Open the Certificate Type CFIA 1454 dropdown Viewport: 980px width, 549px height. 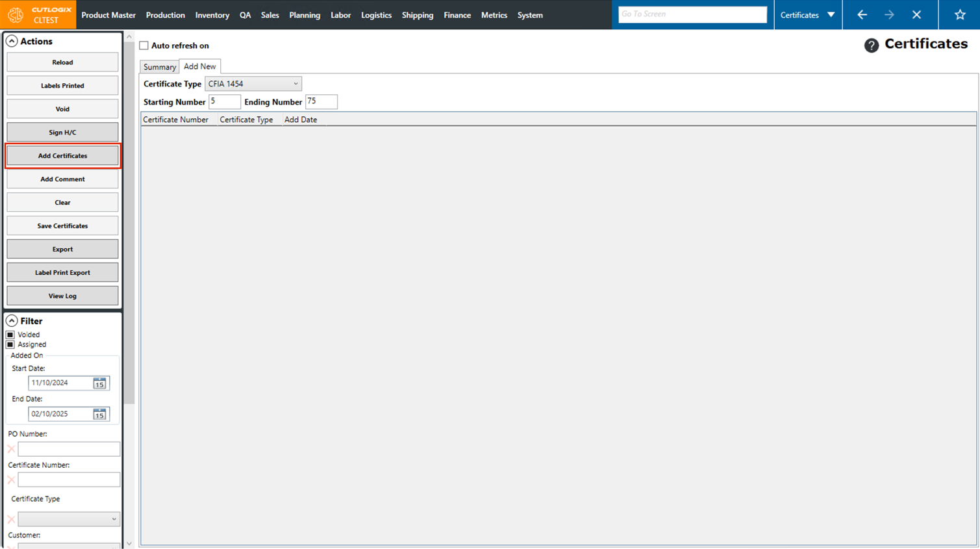[253, 84]
